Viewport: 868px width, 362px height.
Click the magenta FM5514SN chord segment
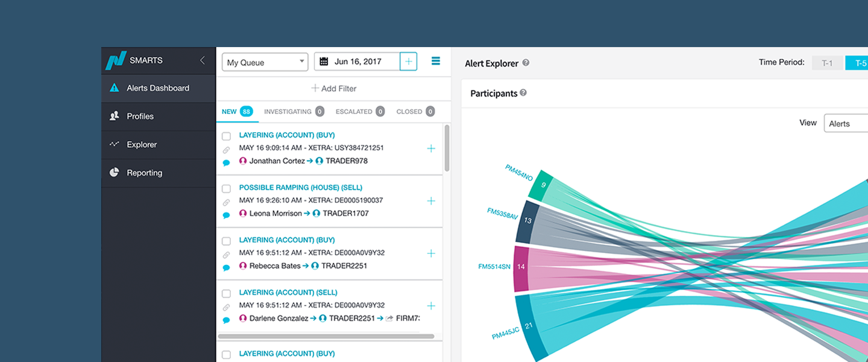520,268
